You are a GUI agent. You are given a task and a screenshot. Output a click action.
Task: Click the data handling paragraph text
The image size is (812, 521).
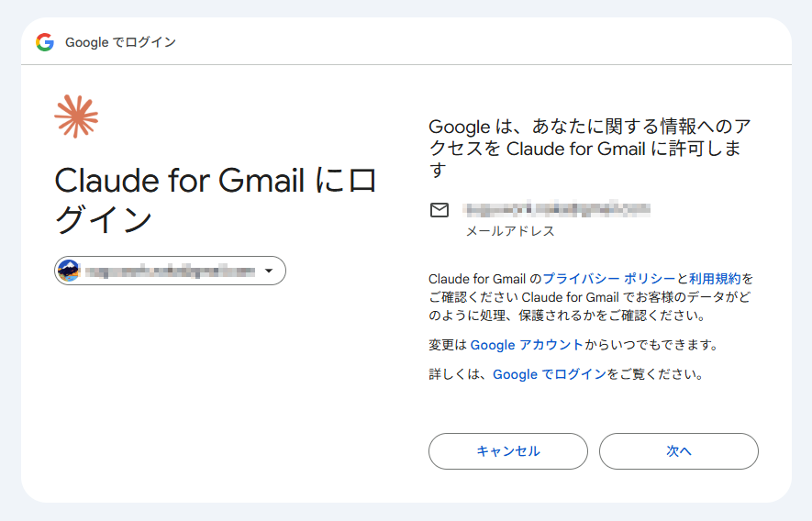tap(591, 297)
